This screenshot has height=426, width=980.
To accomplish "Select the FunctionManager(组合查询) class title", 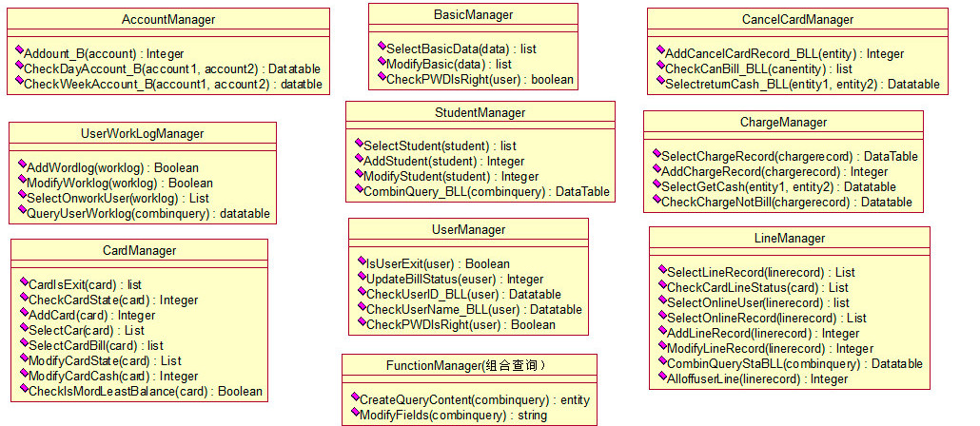I will pyautogui.click(x=467, y=365).
